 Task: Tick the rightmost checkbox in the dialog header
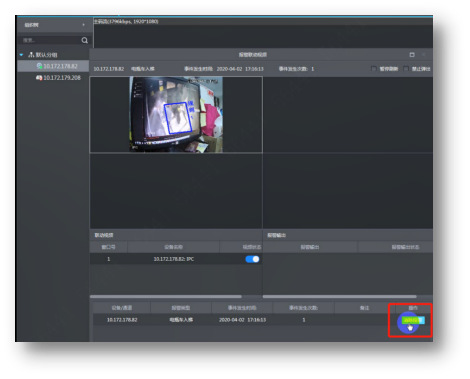pos(406,69)
